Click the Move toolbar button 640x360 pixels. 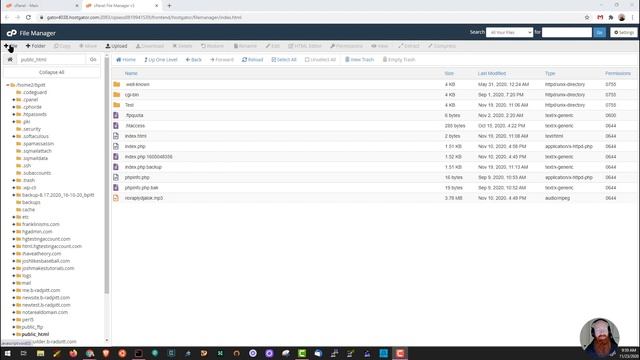(88, 46)
